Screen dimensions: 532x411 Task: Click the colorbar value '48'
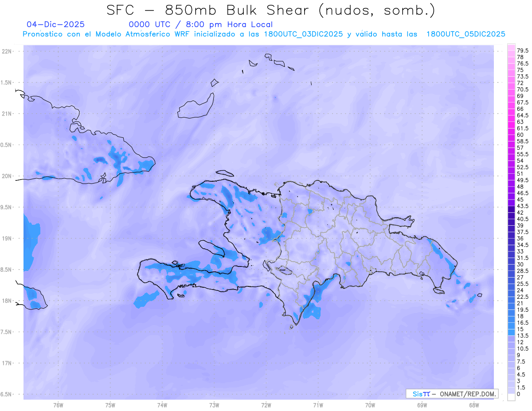point(520,187)
